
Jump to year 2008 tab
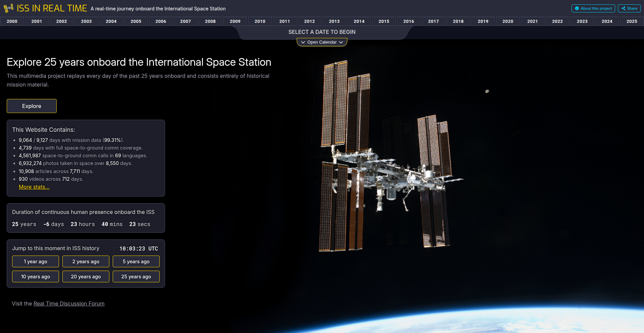210,21
